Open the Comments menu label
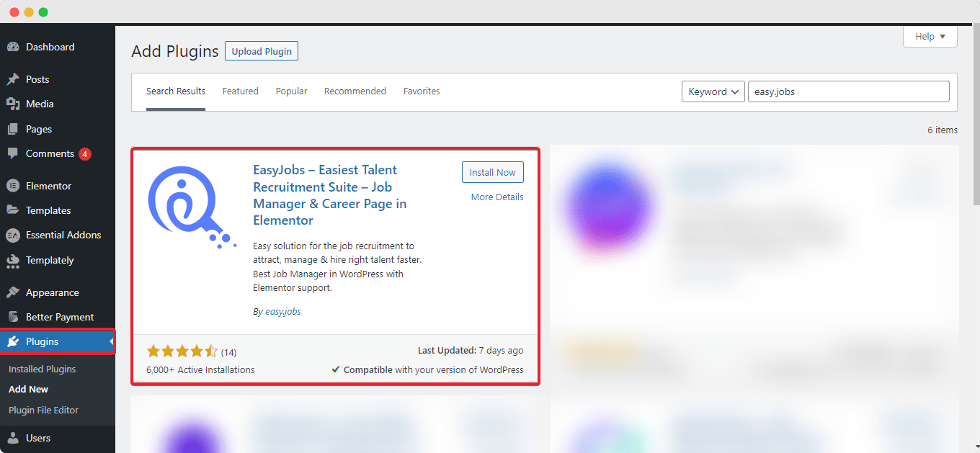The image size is (980, 453). (50, 153)
